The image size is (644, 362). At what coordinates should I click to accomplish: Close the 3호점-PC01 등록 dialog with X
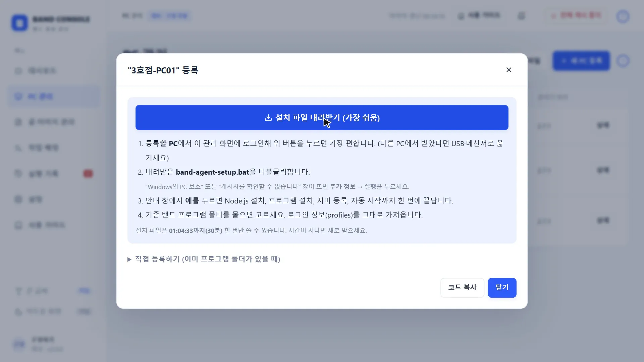[x=509, y=70]
